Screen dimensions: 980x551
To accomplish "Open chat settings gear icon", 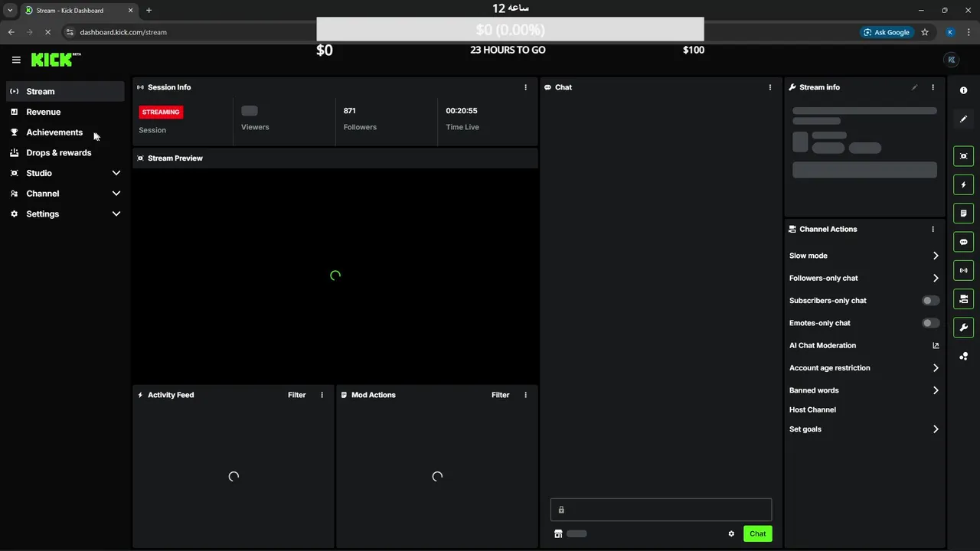I will click(x=731, y=533).
